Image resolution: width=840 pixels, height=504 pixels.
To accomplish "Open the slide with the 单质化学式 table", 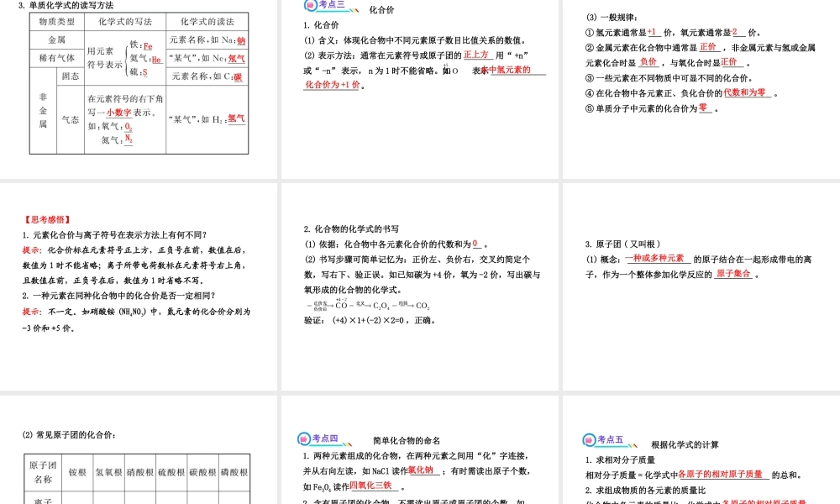I will (139, 89).
